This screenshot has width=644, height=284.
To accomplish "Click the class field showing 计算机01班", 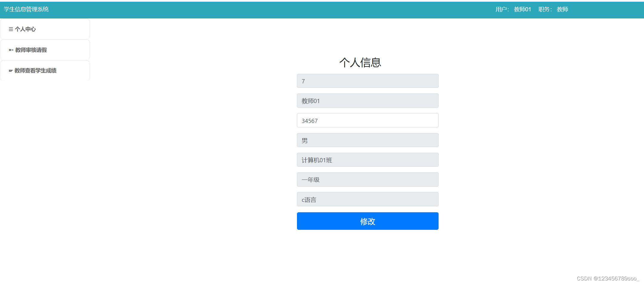I will 368,160.
